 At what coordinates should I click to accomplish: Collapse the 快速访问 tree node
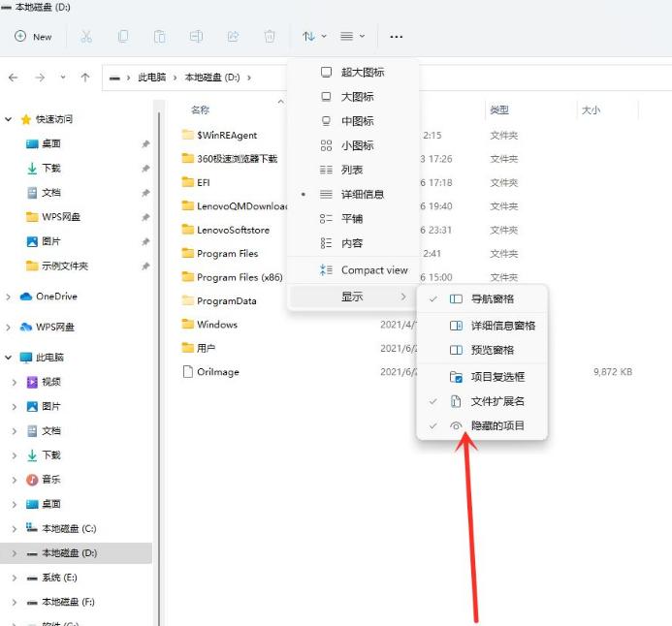coord(8,119)
